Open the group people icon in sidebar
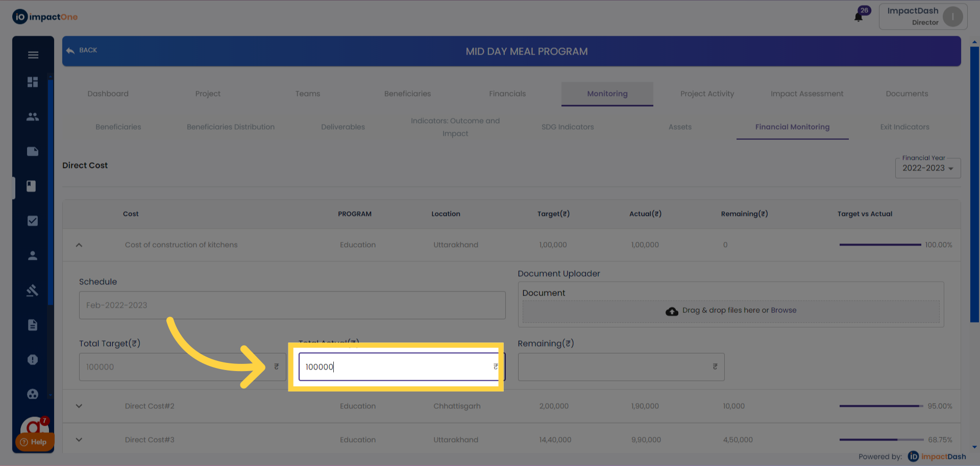This screenshot has height=466, width=980. 33,117
